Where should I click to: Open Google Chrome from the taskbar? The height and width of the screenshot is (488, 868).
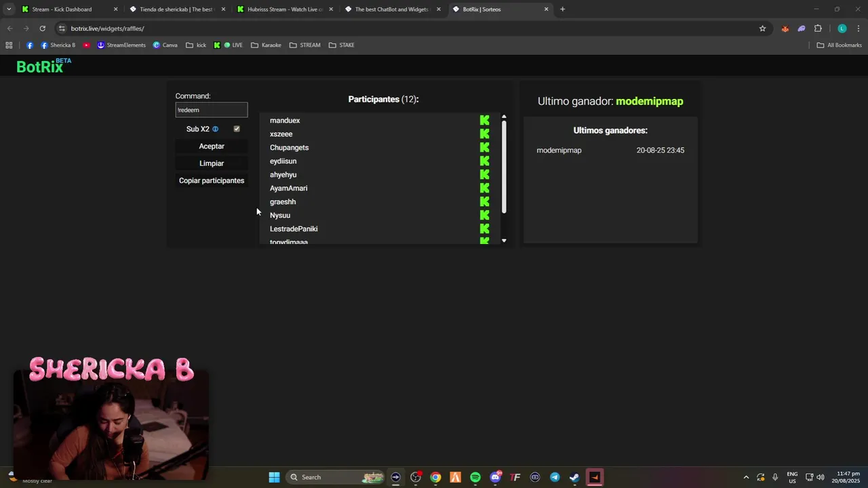click(x=435, y=477)
